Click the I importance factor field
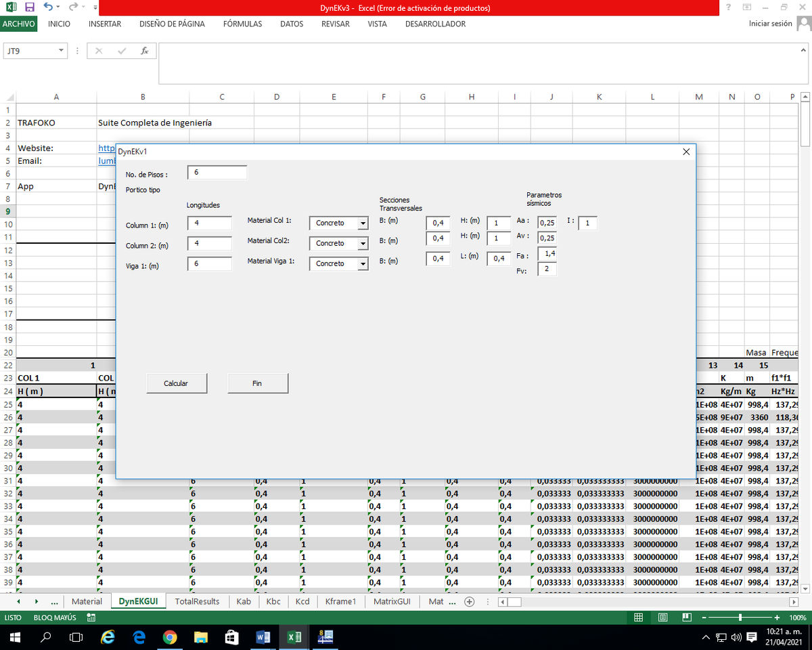This screenshot has width=812, height=650. [588, 223]
